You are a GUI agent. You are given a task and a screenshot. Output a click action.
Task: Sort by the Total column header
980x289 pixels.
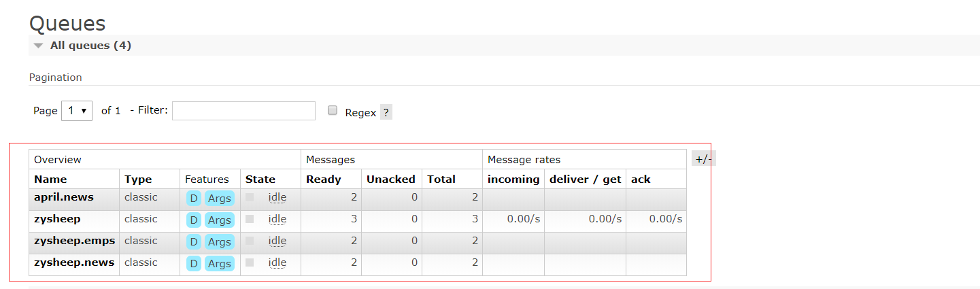[441, 180]
